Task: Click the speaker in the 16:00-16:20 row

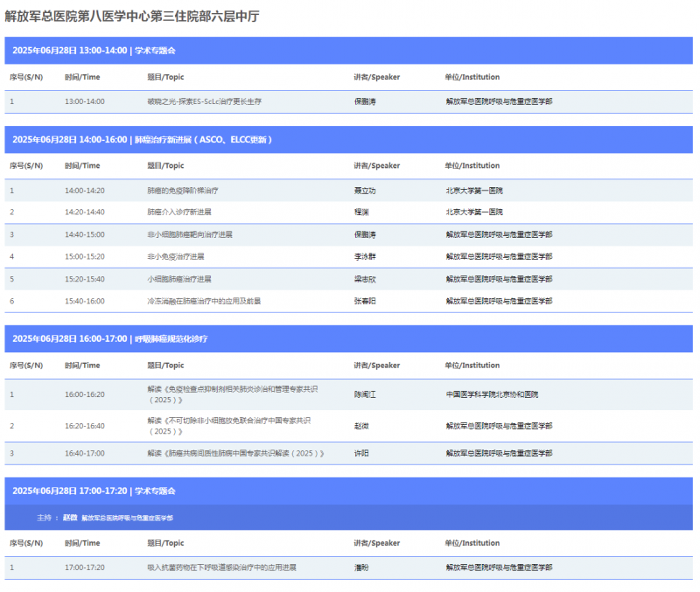Action: point(365,395)
